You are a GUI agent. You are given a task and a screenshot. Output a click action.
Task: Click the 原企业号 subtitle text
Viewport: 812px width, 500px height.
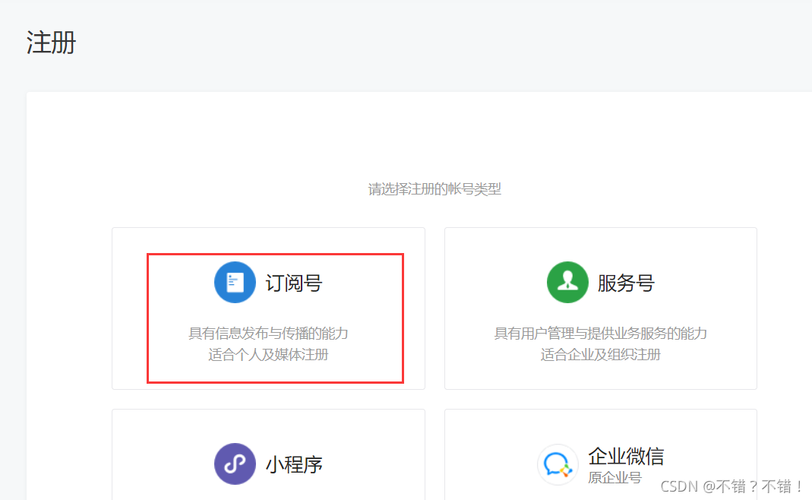click(615, 478)
